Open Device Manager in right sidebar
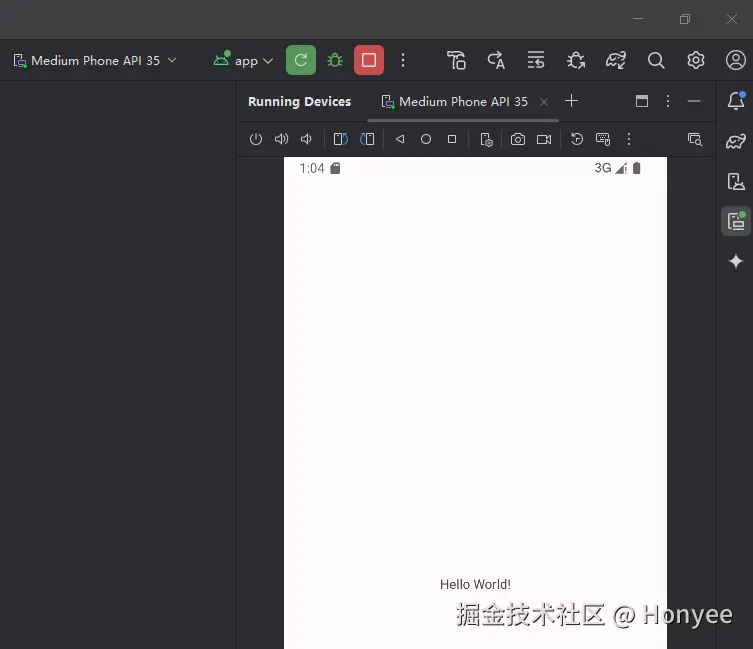The width and height of the screenshot is (753, 649). pos(736,181)
